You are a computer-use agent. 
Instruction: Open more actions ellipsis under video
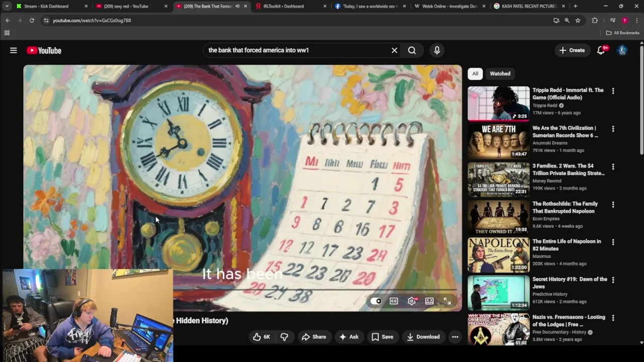click(455, 337)
